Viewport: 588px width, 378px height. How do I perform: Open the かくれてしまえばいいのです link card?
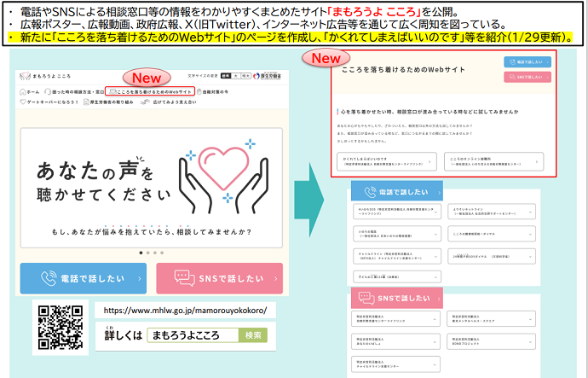(387, 162)
